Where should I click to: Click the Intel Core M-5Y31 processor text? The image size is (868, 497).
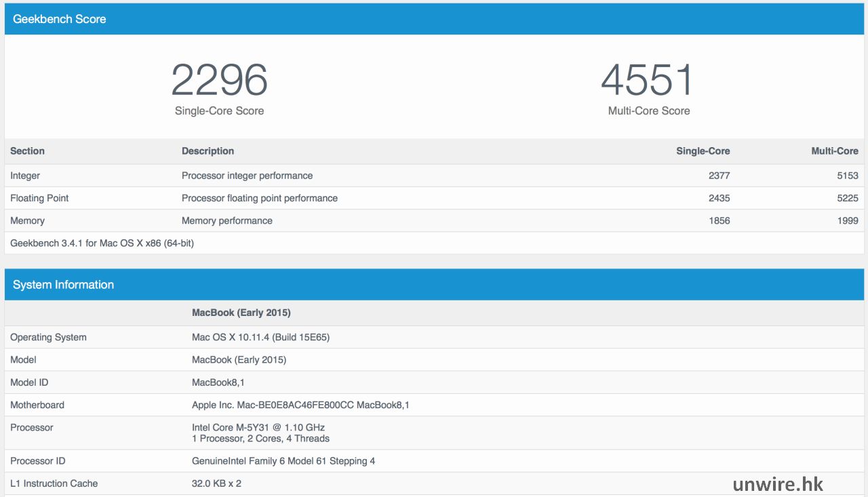[x=258, y=427]
